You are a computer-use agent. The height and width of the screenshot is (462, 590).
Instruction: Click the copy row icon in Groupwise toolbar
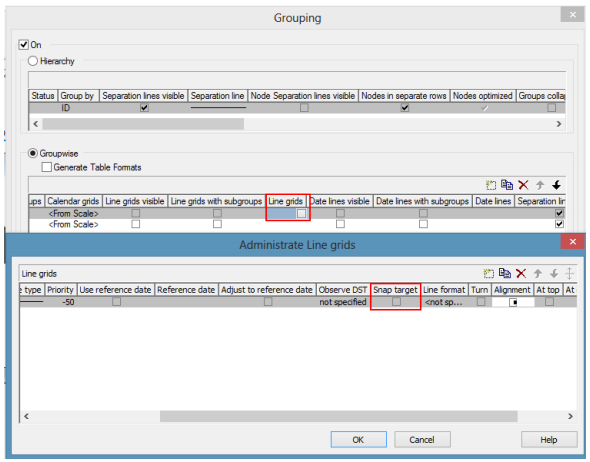click(507, 185)
